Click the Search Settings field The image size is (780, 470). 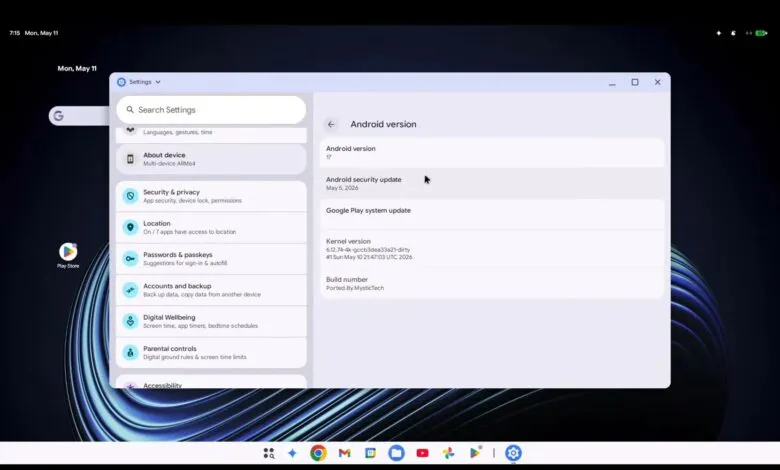tap(211, 110)
